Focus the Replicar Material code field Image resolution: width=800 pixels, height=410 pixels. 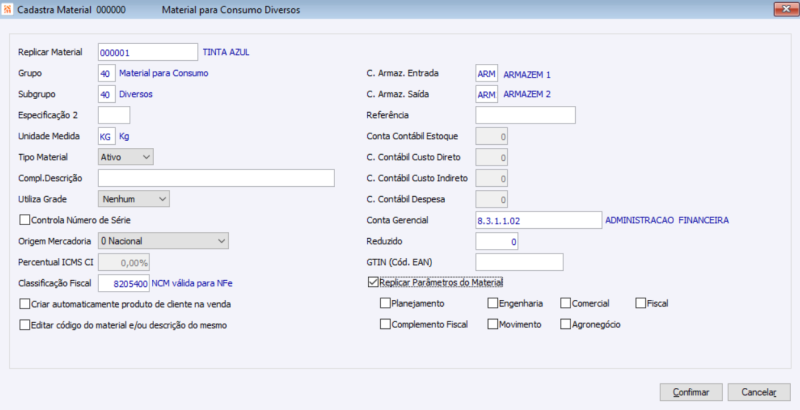point(148,52)
